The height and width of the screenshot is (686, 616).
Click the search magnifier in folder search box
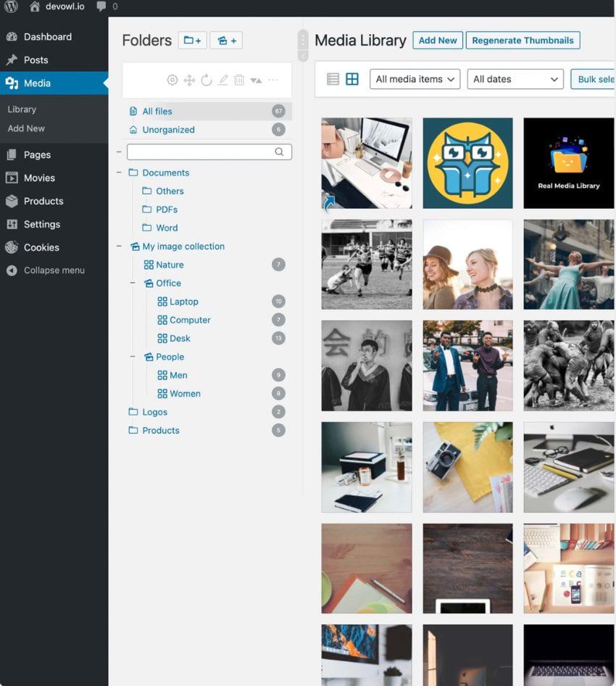279,152
